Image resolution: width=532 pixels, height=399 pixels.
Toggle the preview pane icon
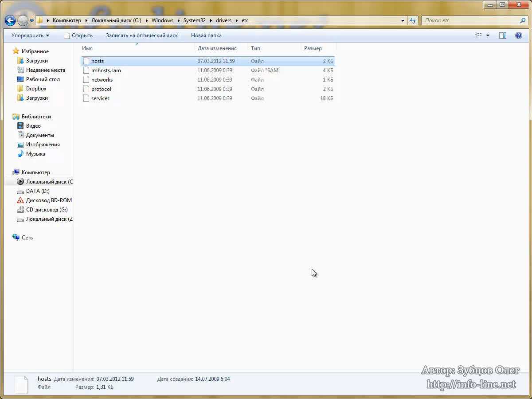502,35
